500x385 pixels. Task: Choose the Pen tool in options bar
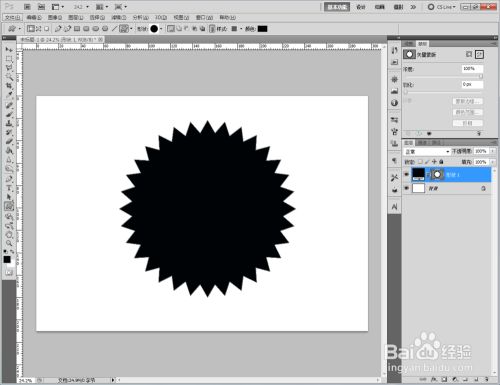[x=58, y=29]
